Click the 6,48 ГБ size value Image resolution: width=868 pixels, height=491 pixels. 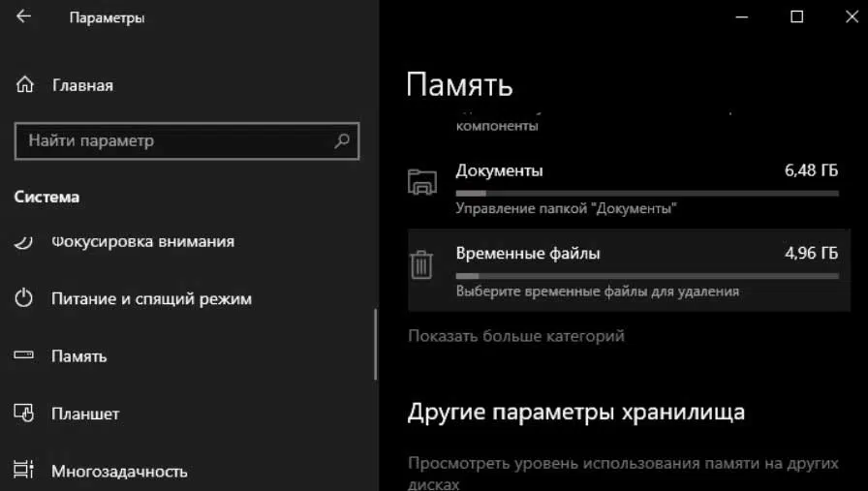point(811,170)
